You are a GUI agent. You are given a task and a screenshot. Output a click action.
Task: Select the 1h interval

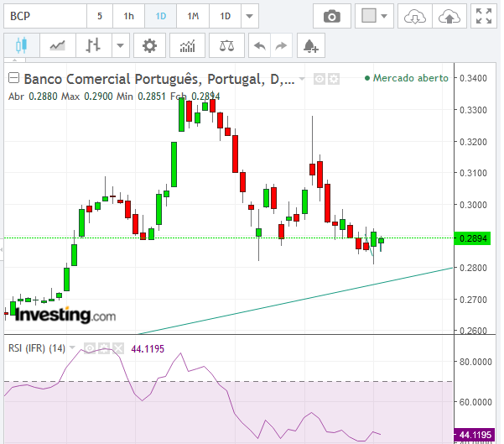click(129, 16)
